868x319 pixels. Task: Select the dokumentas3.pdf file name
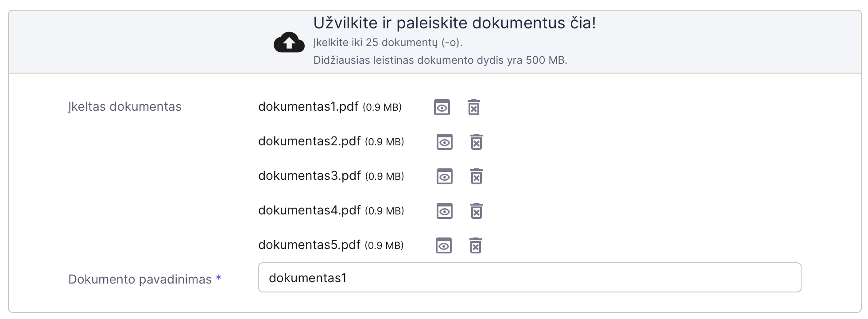point(310,176)
